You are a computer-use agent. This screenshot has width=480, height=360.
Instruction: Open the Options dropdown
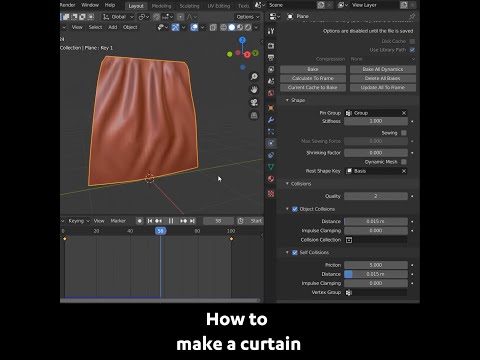[x=248, y=17]
